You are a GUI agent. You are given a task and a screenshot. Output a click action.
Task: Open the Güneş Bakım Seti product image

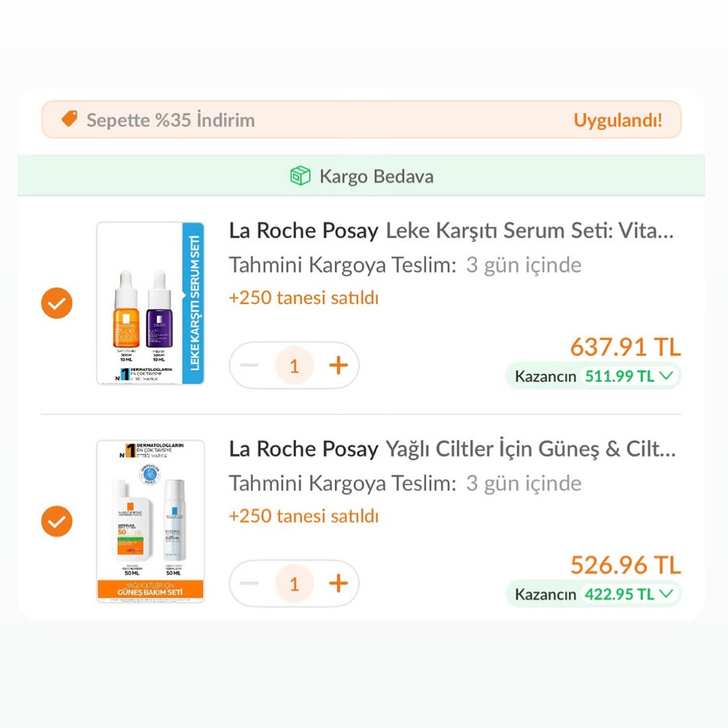150,521
